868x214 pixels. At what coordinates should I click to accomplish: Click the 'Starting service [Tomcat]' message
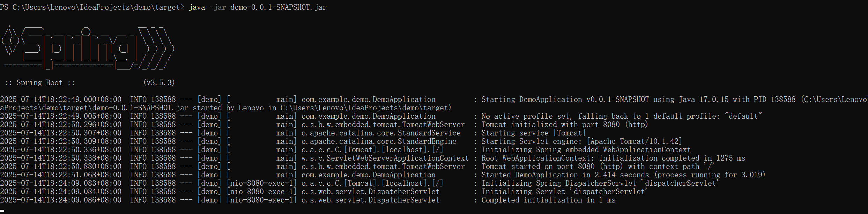pyautogui.click(x=533, y=133)
